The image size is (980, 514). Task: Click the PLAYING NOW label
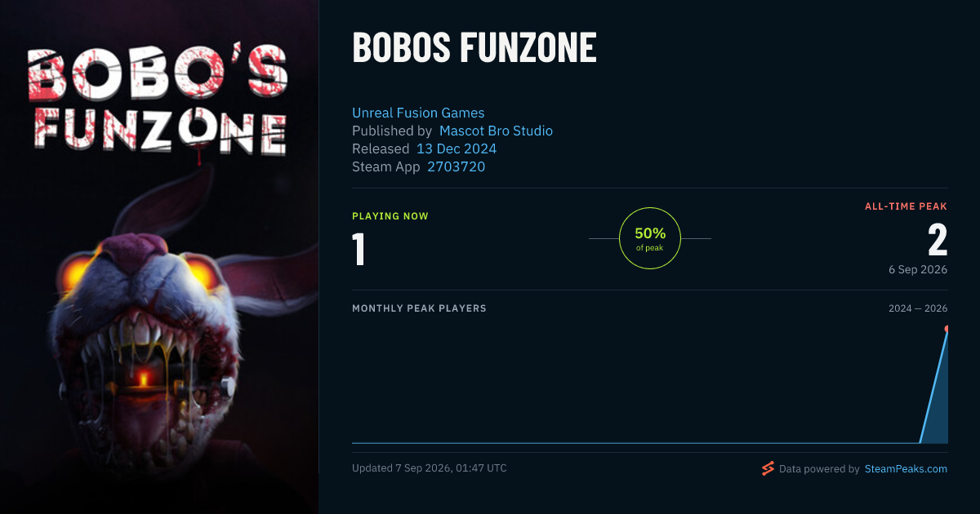pyautogui.click(x=390, y=216)
